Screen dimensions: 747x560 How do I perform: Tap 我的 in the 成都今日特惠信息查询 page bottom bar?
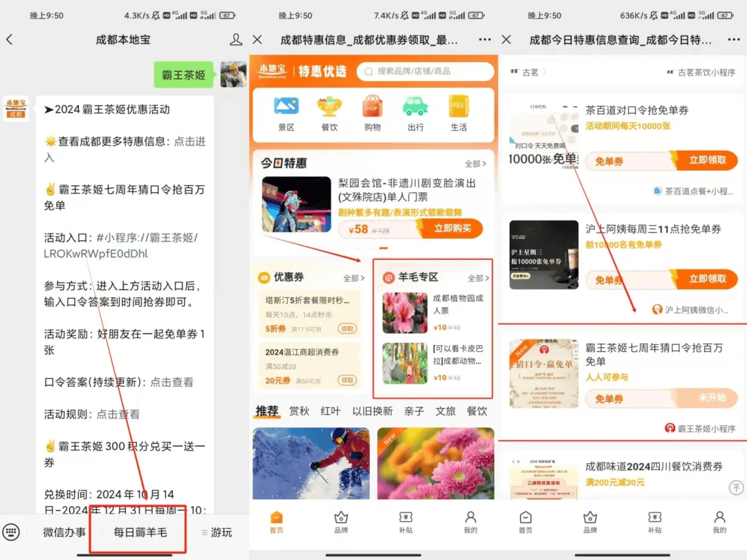point(719,523)
